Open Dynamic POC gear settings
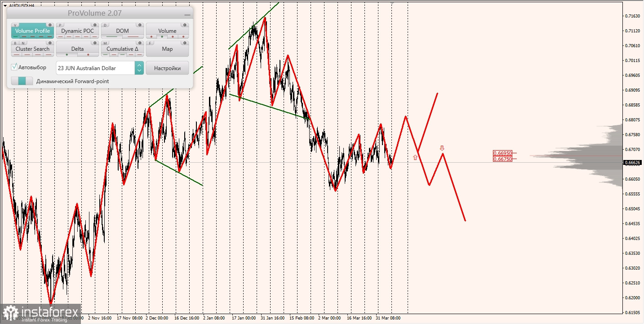The width and height of the screenshot is (644, 324). pyautogui.click(x=95, y=25)
